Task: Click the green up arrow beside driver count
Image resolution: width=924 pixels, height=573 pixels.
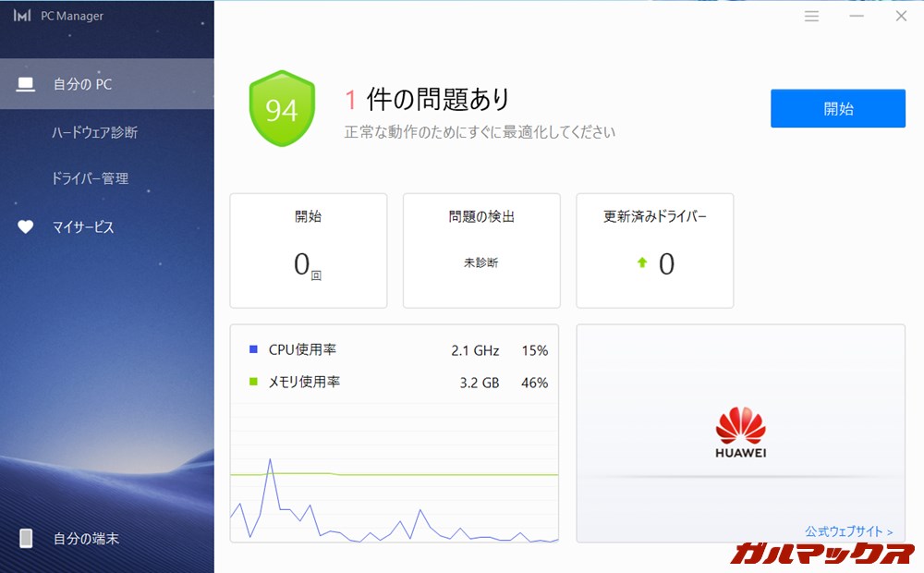Action: click(641, 263)
